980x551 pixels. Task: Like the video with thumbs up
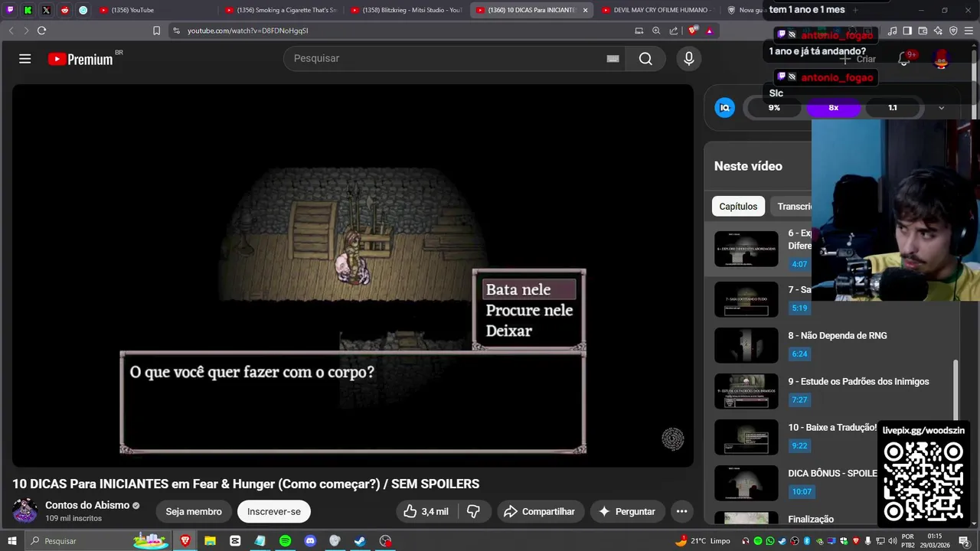coord(426,511)
